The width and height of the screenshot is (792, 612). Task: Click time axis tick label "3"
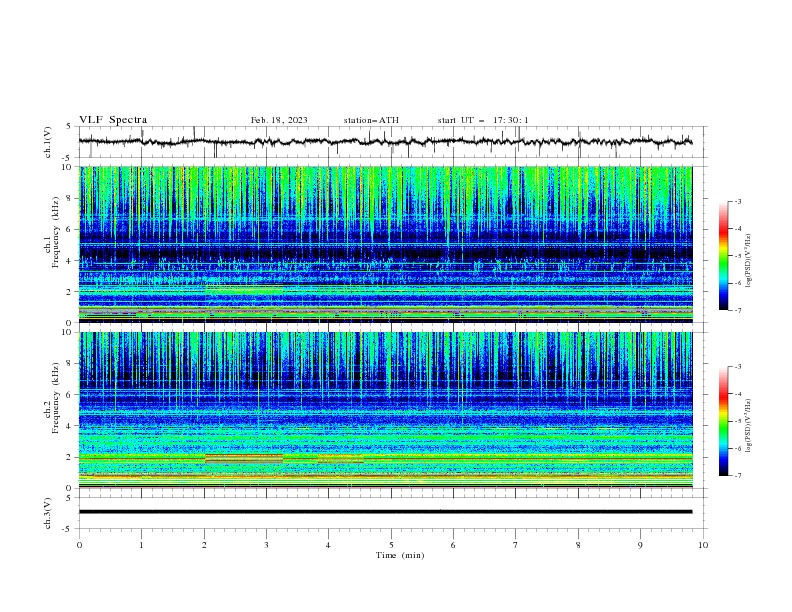(x=266, y=545)
